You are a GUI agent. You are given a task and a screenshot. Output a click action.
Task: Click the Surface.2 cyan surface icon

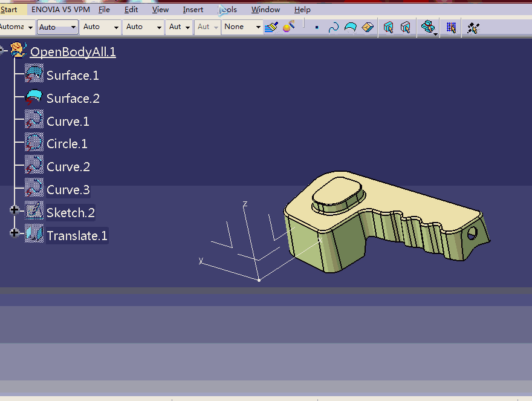34,98
